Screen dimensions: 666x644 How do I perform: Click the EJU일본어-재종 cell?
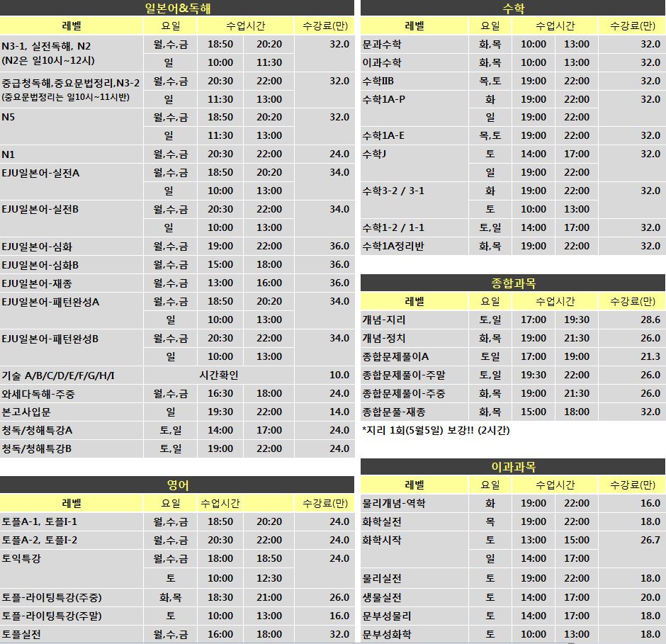[72, 283]
